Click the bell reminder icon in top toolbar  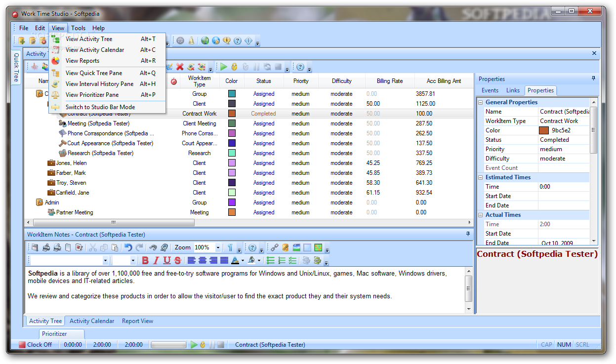pos(191,40)
